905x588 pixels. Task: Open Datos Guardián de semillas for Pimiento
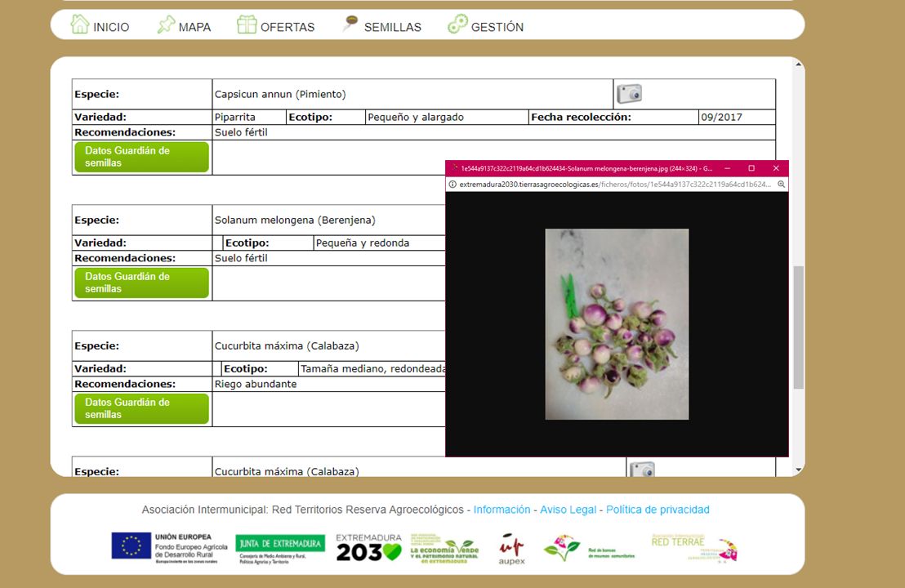coord(141,157)
